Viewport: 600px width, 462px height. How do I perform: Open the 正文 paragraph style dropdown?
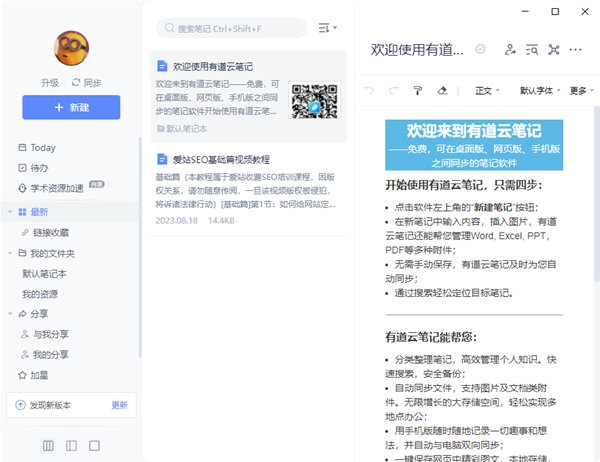(x=487, y=91)
